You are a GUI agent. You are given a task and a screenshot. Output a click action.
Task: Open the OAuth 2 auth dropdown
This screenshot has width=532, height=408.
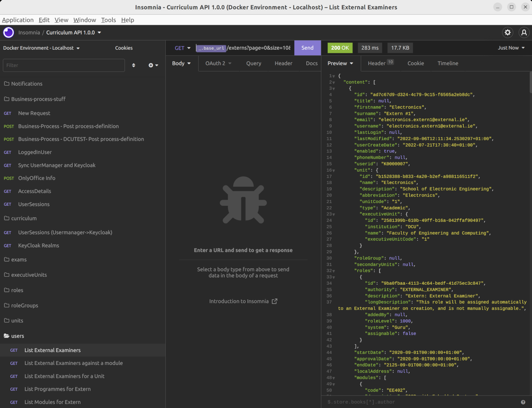tap(217, 63)
